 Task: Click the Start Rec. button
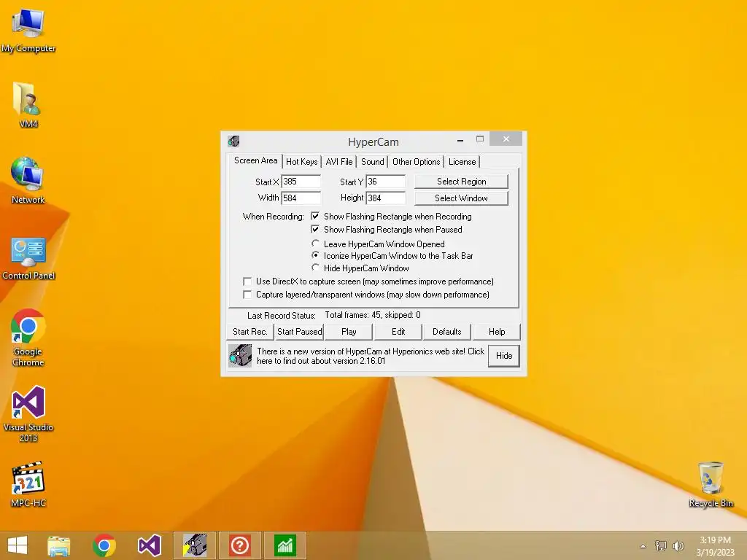pos(250,332)
